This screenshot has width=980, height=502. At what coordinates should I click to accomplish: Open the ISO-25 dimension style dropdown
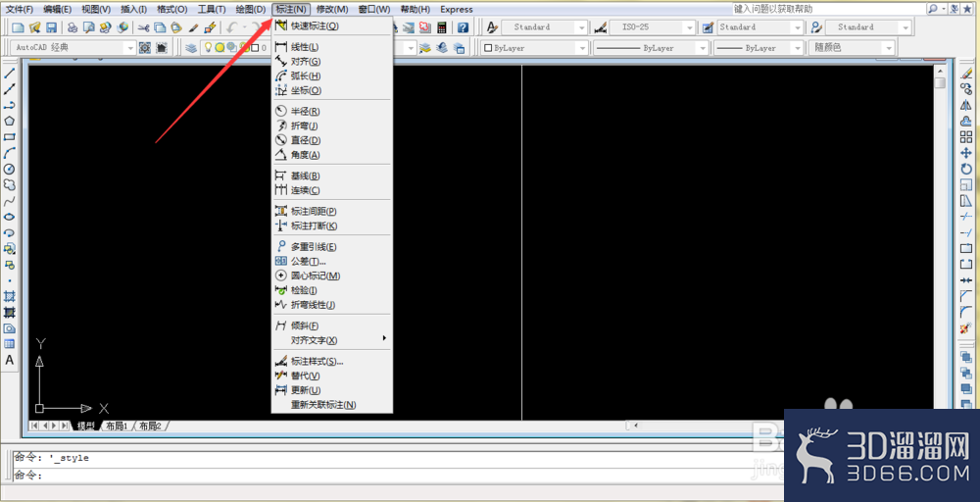pyautogui.click(x=689, y=27)
